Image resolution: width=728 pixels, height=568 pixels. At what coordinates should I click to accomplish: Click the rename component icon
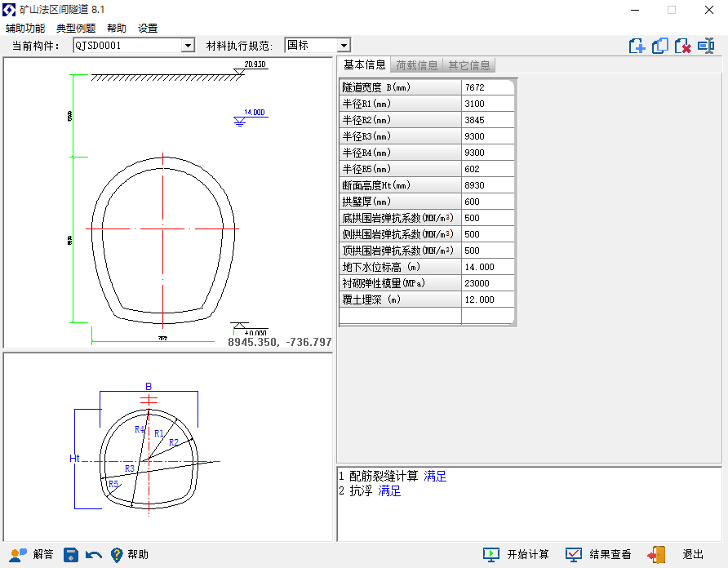tap(706, 46)
